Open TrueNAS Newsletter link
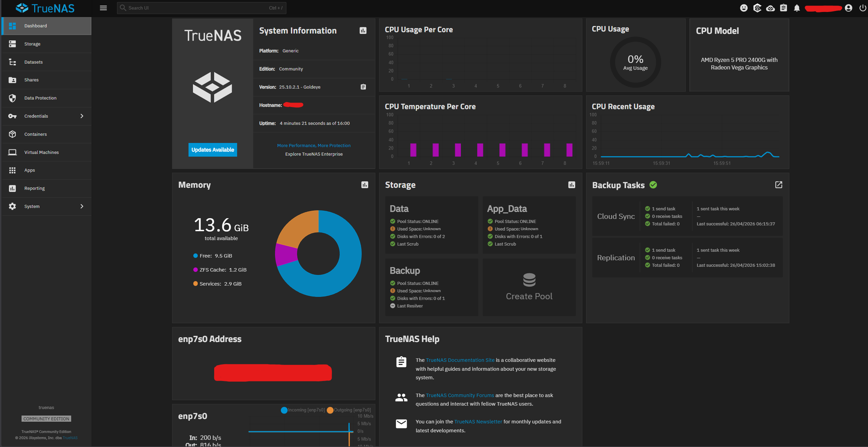 pyautogui.click(x=478, y=422)
